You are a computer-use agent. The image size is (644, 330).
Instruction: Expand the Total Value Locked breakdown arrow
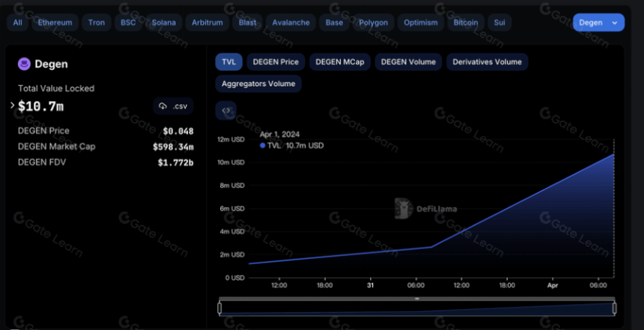coord(12,106)
